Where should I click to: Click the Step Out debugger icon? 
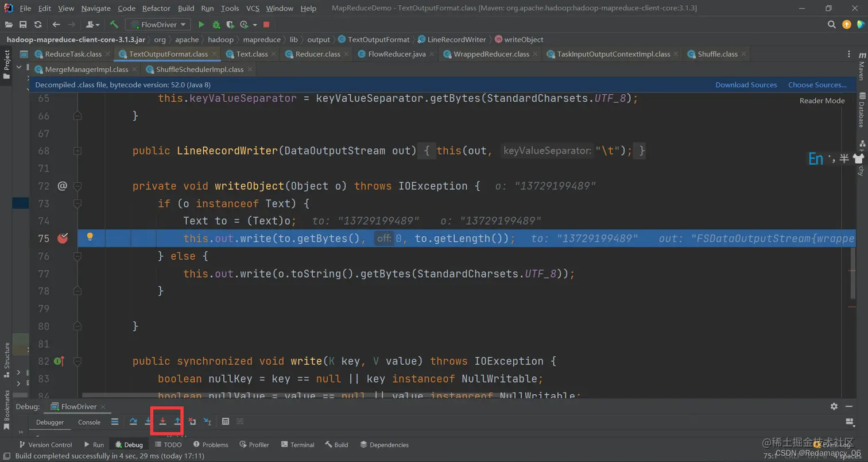pyautogui.click(x=178, y=422)
